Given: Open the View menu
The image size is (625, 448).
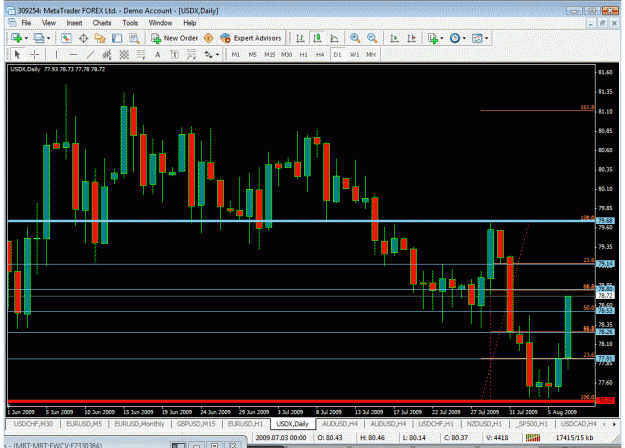Looking at the screenshot, I should tap(49, 23).
